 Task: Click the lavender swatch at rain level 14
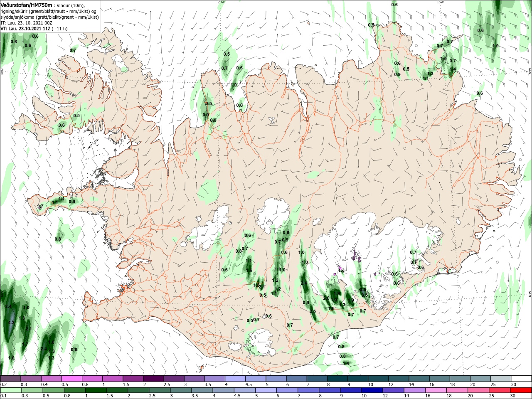[x=414, y=390]
